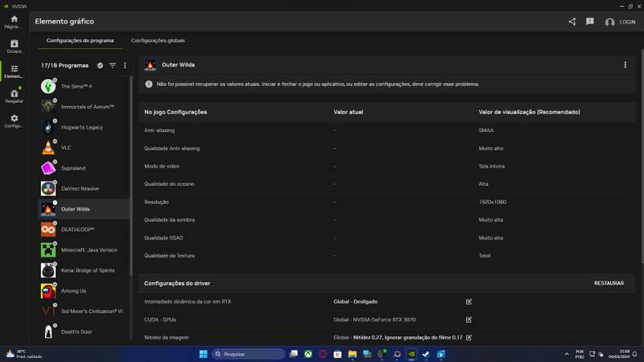Edit the Nitidez da imagem setting

(469, 337)
